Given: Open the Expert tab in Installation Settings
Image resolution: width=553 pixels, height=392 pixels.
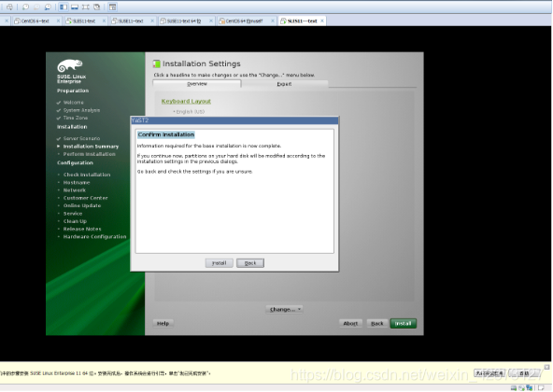Looking at the screenshot, I should click(284, 84).
